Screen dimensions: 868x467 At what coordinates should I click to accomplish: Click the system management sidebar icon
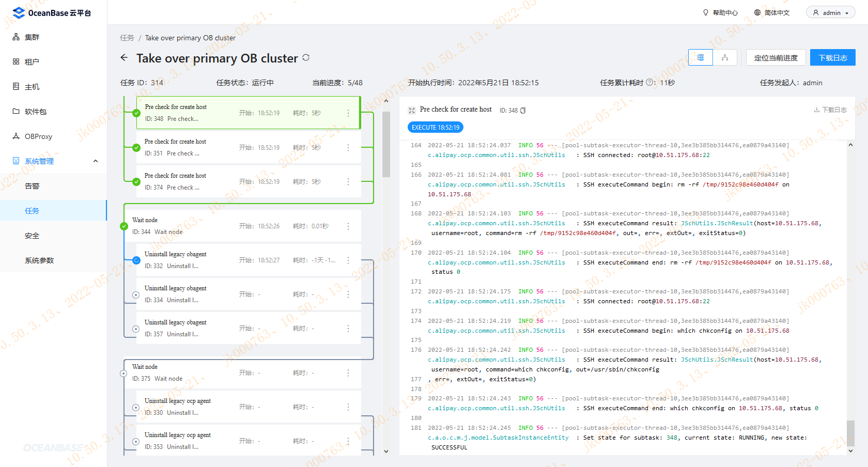[x=16, y=161]
